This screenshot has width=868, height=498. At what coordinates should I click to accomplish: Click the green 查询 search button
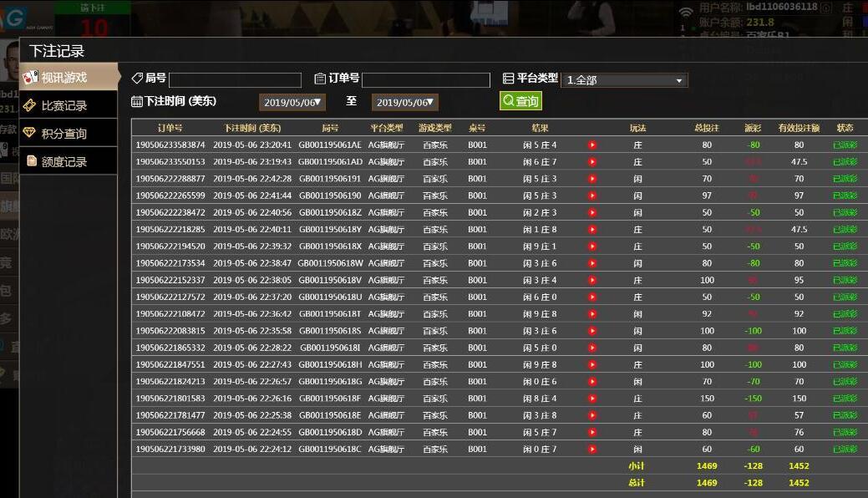pos(520,101)
